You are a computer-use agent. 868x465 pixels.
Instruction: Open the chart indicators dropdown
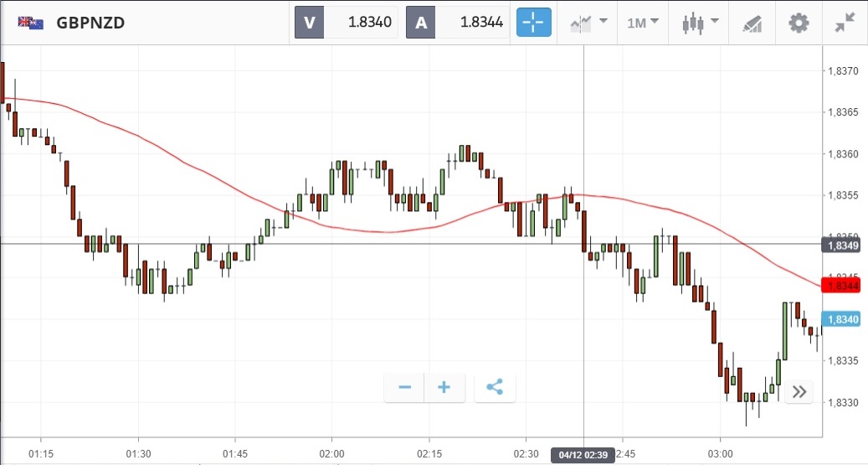tap(588, 23)
